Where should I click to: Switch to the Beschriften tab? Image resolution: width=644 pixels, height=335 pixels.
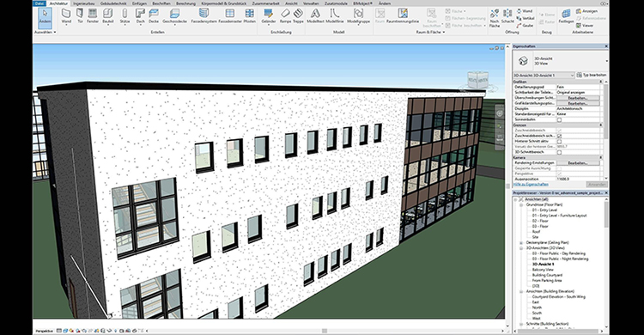pos(161,3)
